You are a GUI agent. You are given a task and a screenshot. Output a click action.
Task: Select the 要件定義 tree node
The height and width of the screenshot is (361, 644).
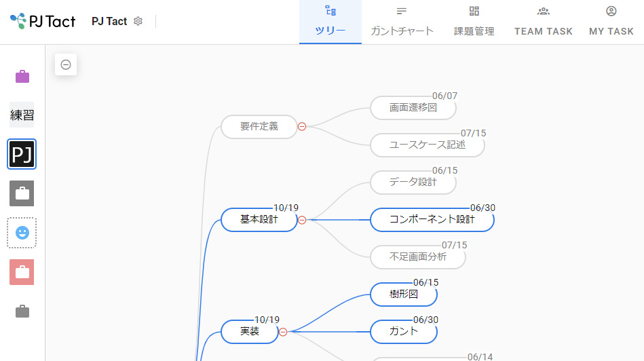pyautogui.click(x=259, y=126)
